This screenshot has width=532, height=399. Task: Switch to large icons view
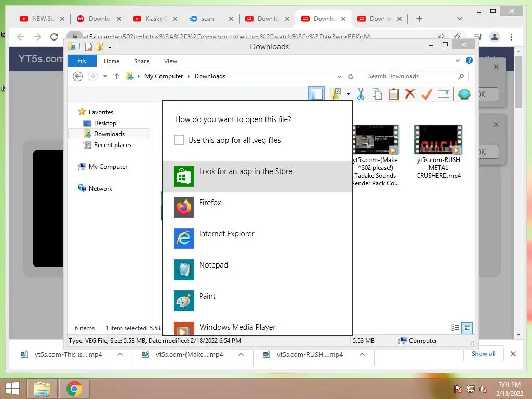tap(467, 328)
